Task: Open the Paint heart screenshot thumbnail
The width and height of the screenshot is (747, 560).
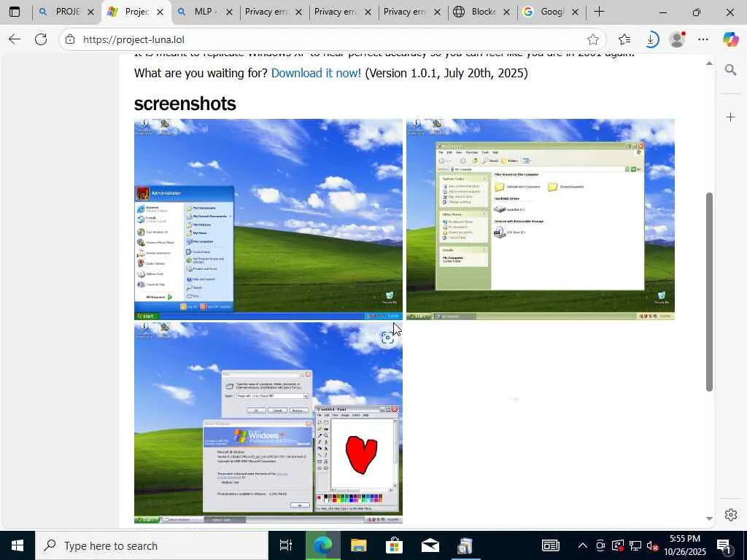Action: pyautogui.click(x=268, y=423)
